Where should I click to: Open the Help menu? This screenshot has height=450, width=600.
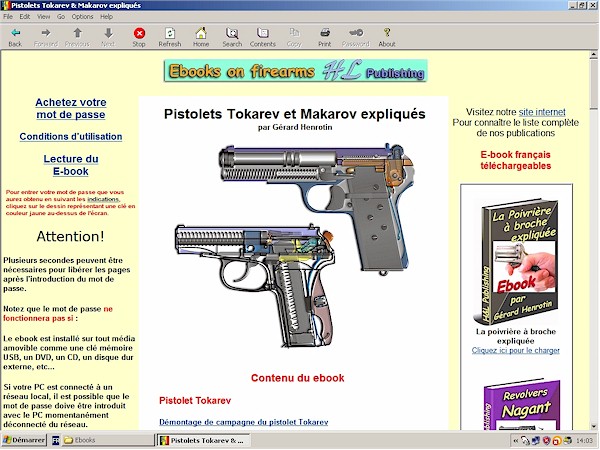click(106, 16)
